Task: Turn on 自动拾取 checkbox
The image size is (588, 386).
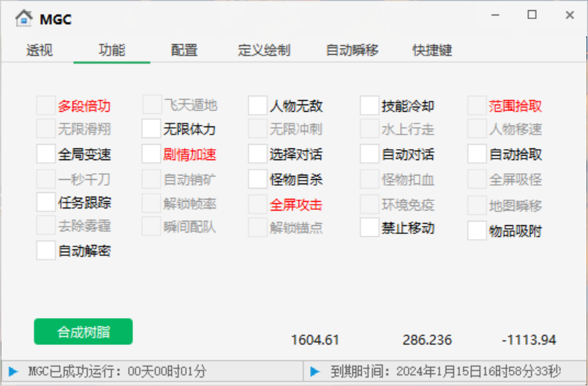Action: [477, 154]
